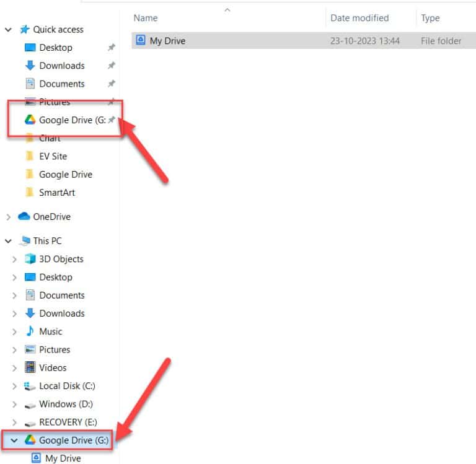The image size is (476, 464).
Task: Expand the RECOVERY (E:) node
Action: [14, 422]
